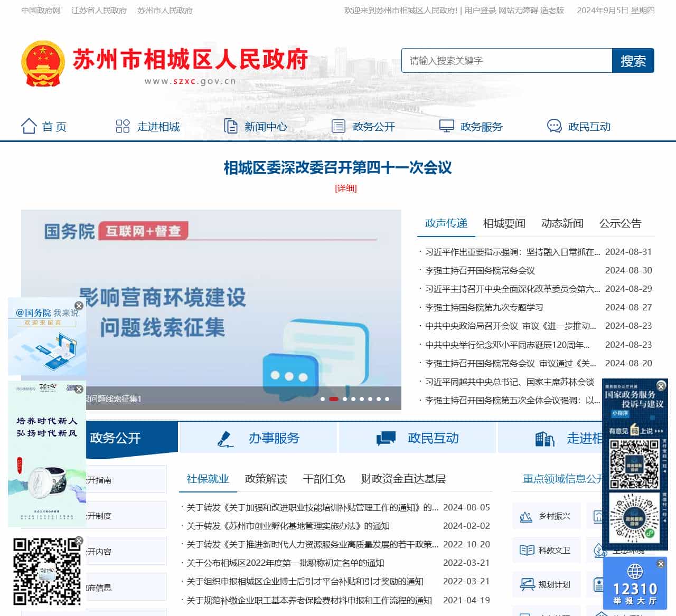This screenshot has width=676, height=616.
Task: Click the home icon beside 首页
Action: 29,126
